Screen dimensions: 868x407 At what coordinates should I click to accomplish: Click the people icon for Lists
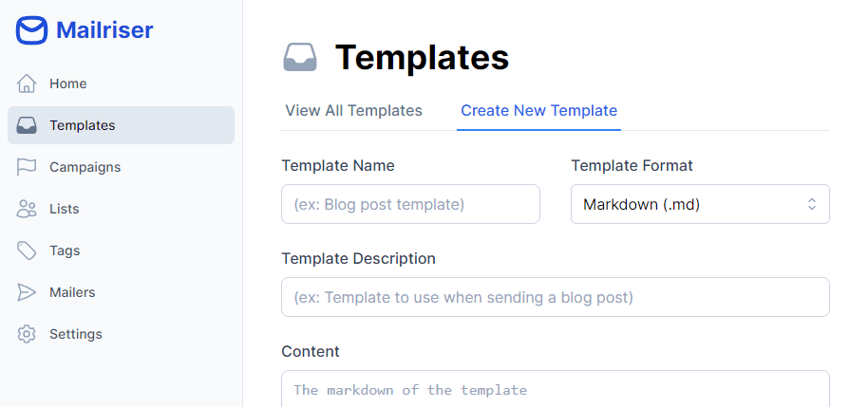click(x=27, y=209)
